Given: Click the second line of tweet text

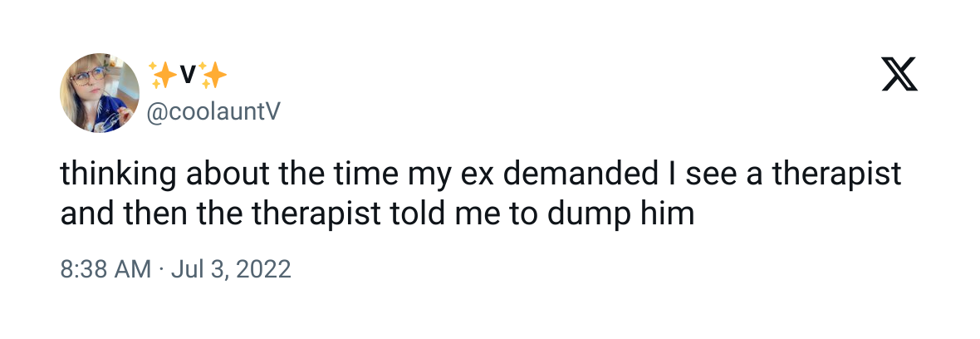Looking at the screenshot, I should pyautogui.click(x=378, y=214).
